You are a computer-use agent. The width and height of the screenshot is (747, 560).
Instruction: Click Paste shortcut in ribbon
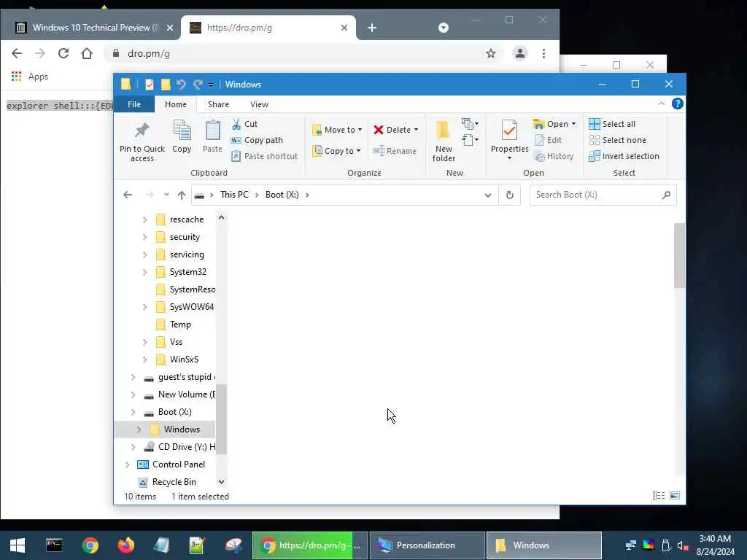265,156
